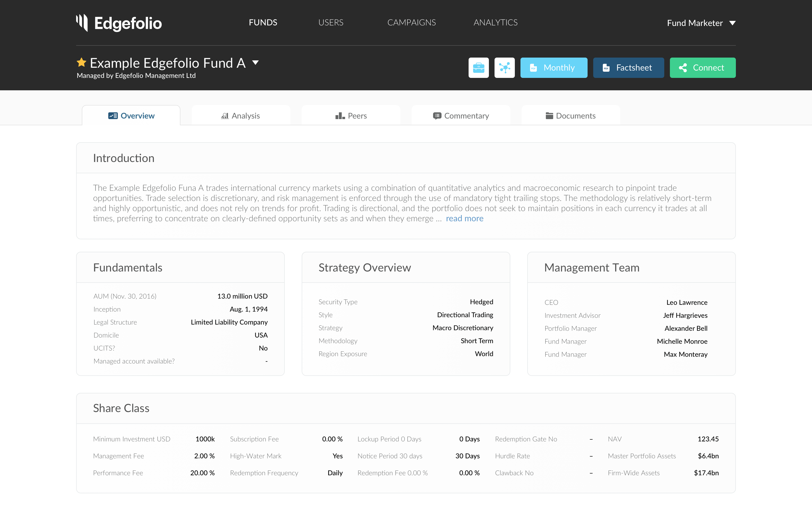Click the Short Term methodology value
The height and width of the screenshot is (508, 812).
(477, 341)
